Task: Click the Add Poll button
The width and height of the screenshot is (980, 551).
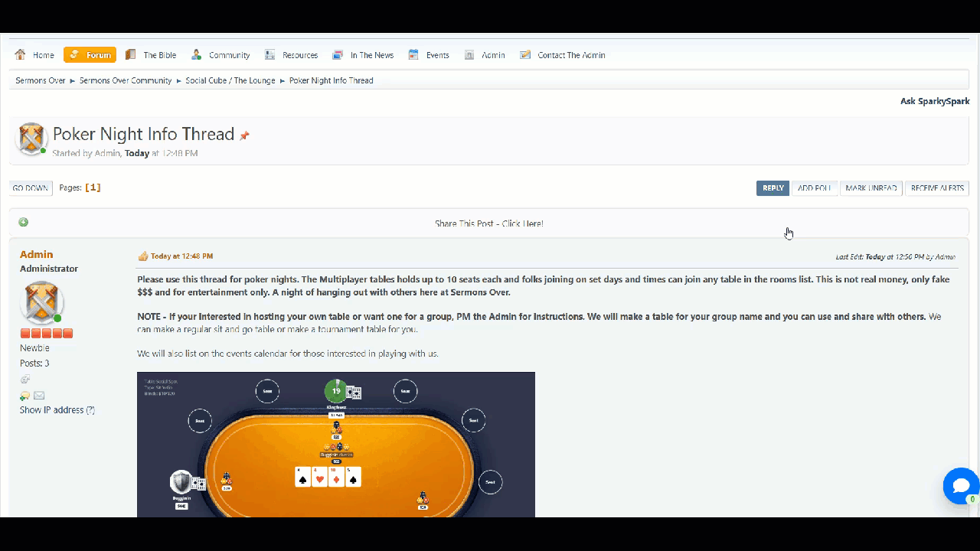Action: point(814,188)
